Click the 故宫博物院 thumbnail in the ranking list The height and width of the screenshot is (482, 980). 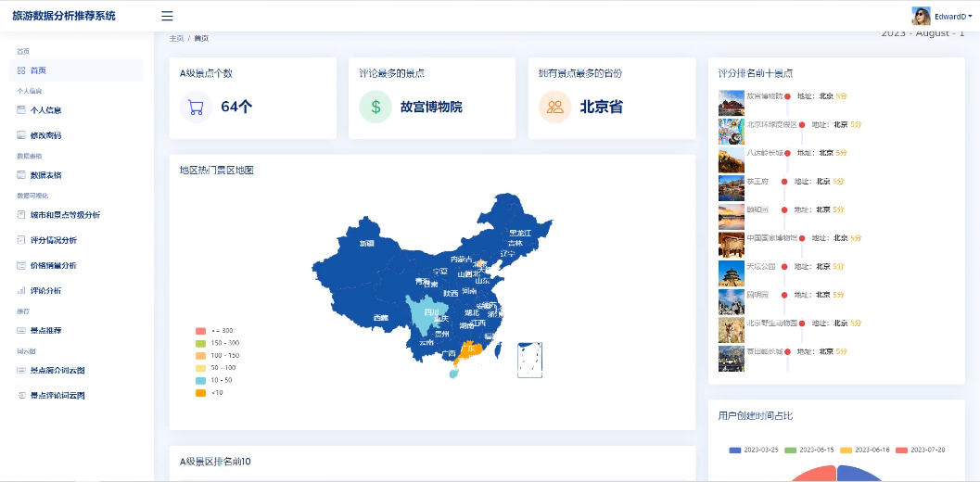732,103
